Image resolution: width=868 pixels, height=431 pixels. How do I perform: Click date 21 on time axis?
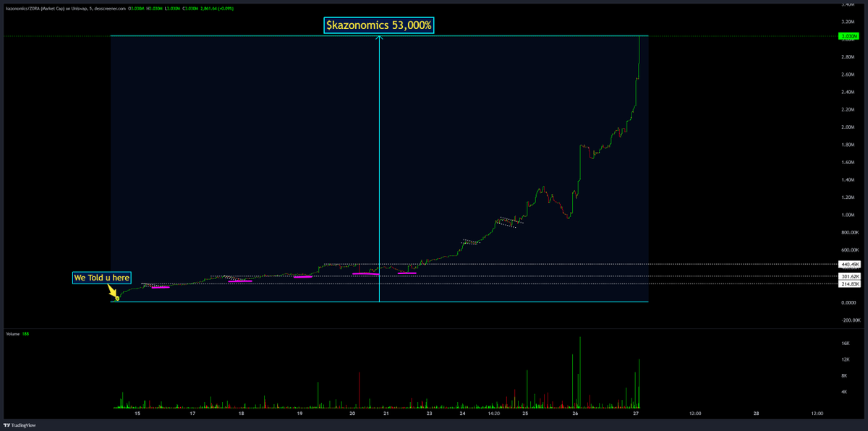click(386, 414)
